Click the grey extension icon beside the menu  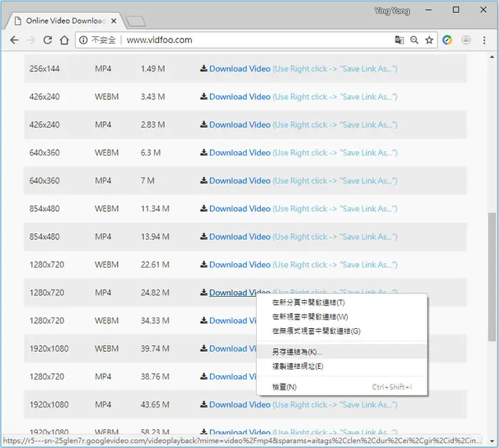[x=466, y=40]
